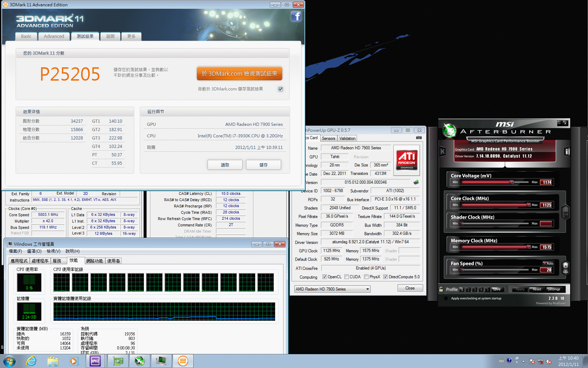Screen dimensions: 588x368
Task: Click the Core Voltage slider handle
Action: coord(511,182)
